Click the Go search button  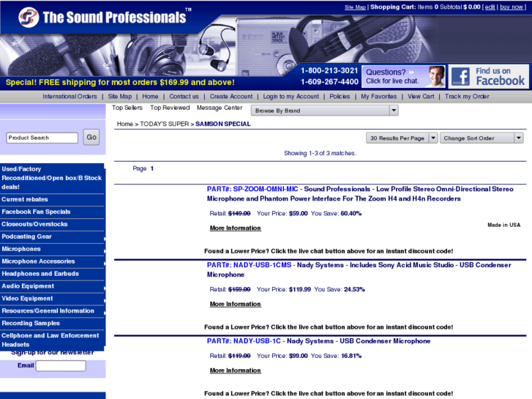point(91,137)
